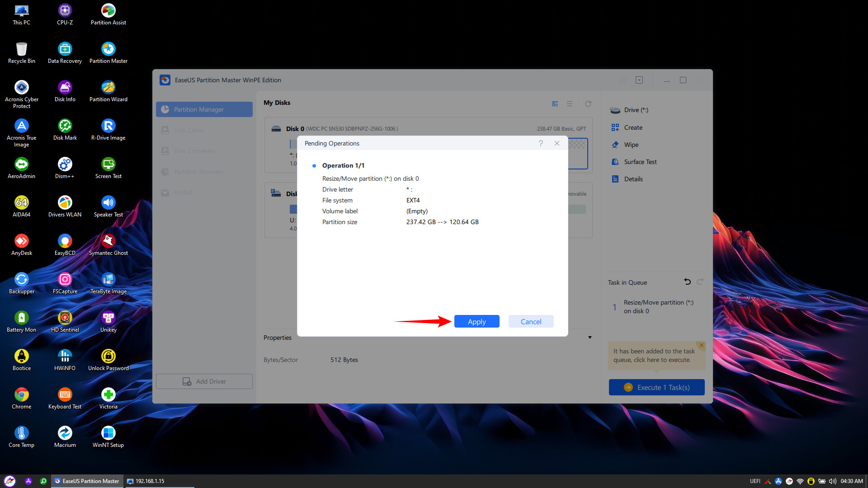Switch to graphical disk view
868x488 pixels.
(x=555, y=104)
